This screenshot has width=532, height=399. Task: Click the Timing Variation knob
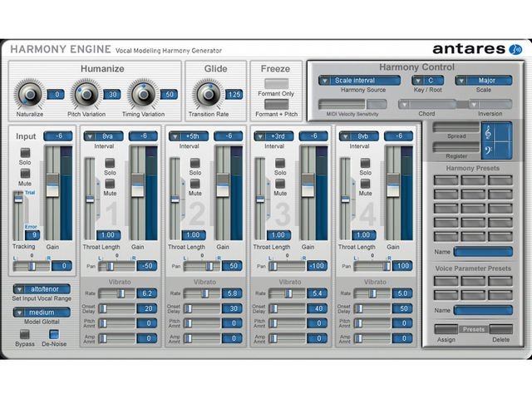[x=143, y=94]
